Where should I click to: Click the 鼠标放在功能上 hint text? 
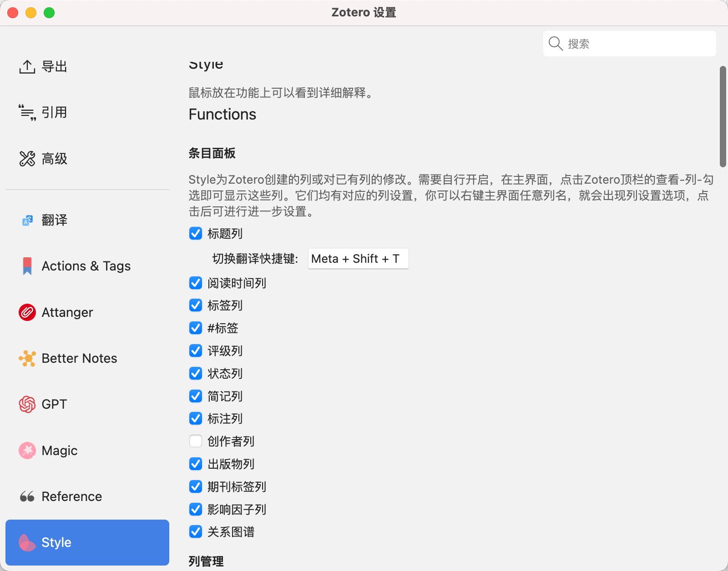coord(281,93)
